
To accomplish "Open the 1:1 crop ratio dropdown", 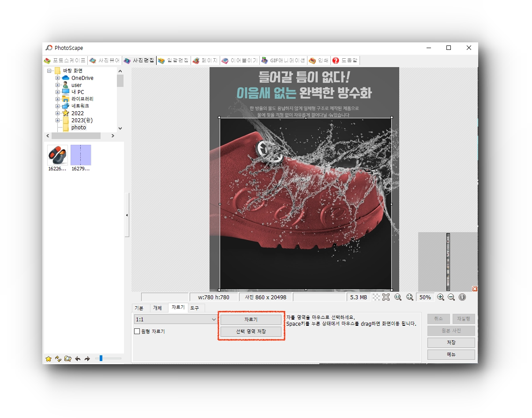I will pyautogui.click(x=176, y=319).
